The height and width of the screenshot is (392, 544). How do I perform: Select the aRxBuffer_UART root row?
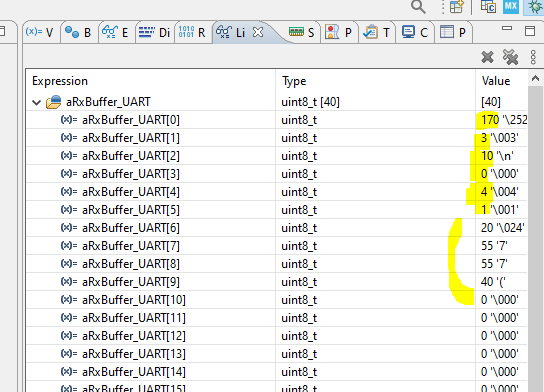277,102
